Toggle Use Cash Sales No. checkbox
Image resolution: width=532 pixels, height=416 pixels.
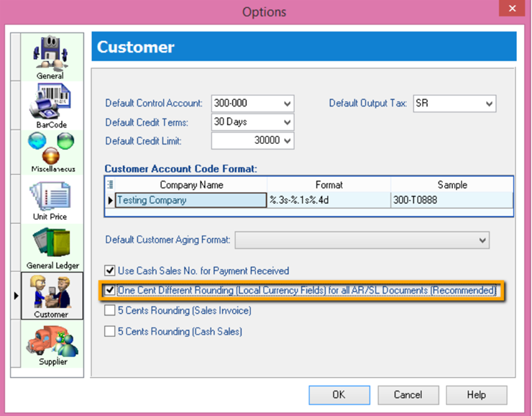pos(110,271)
